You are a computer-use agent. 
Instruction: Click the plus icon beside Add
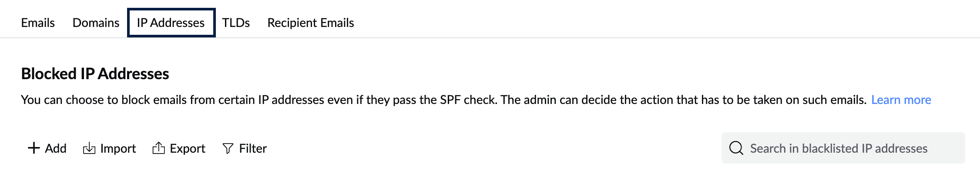[x=34, y=148]
